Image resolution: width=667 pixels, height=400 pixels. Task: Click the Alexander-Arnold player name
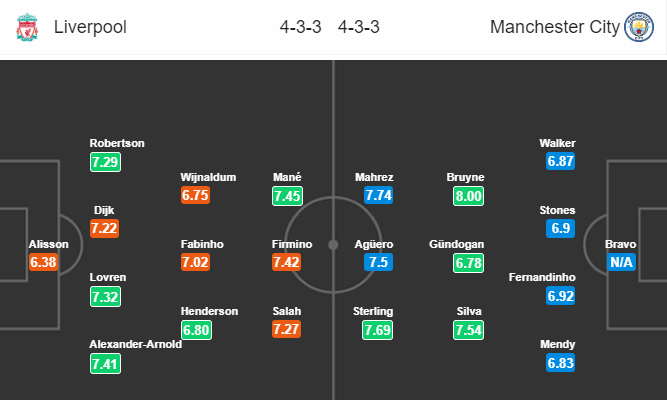click(x=136, y=344)
